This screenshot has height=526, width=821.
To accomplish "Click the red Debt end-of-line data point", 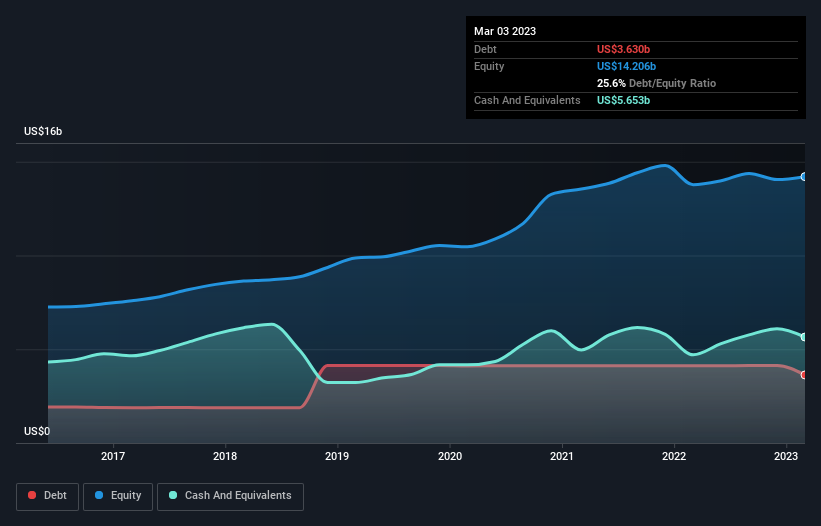I will [804, 375].
